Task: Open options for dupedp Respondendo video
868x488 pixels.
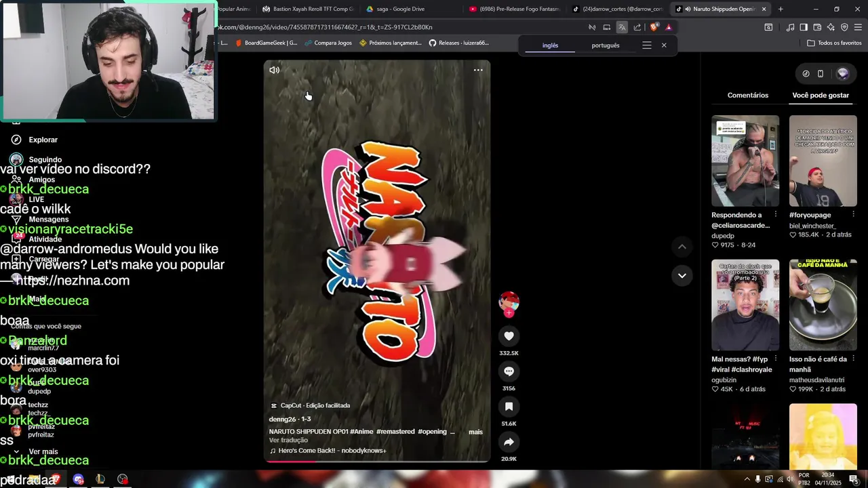Action: click(776, 214)
